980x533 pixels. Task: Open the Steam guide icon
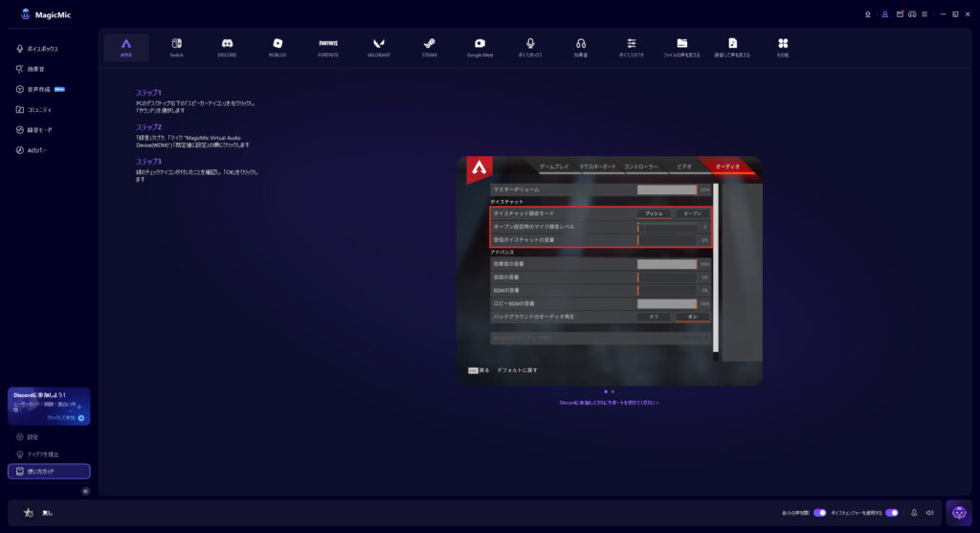click(x=429, y=47)
